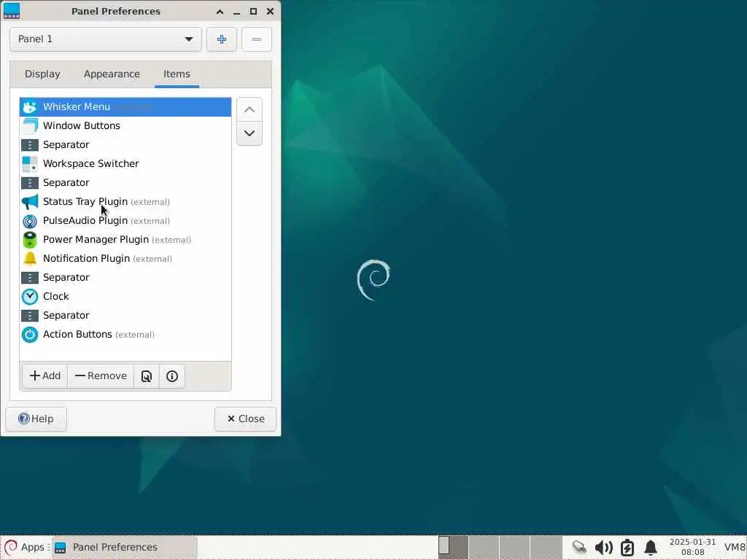Viewport: 747px width, 560px height.
Task: Show about information for selected item
Action: tap(172, 376)
